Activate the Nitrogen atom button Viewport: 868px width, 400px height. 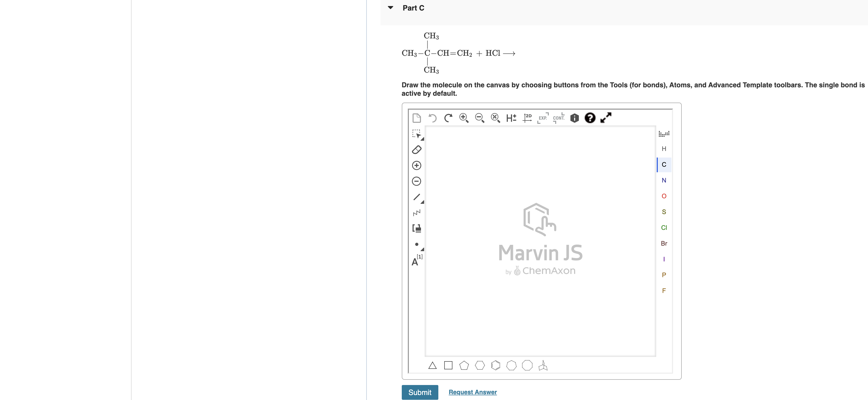(664, 180)
